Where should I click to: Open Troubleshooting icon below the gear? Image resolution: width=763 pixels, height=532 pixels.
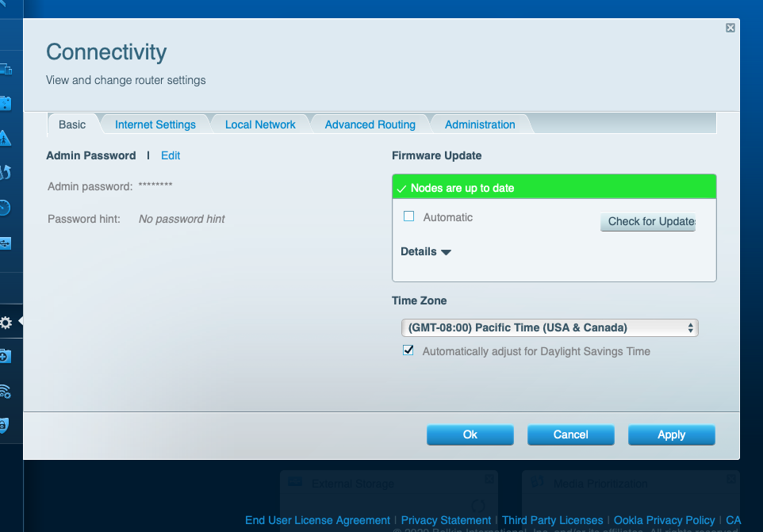[x=5, y=357]
